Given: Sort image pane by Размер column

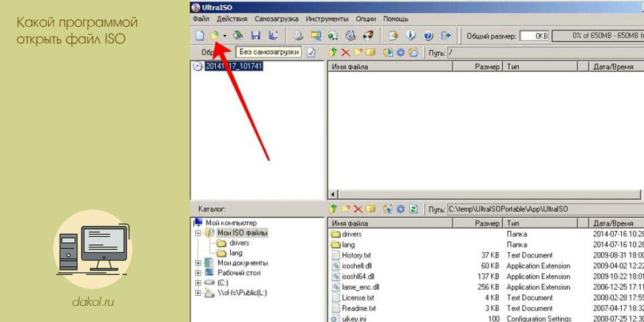Looking at the screenshot, I should pos(477,66).
